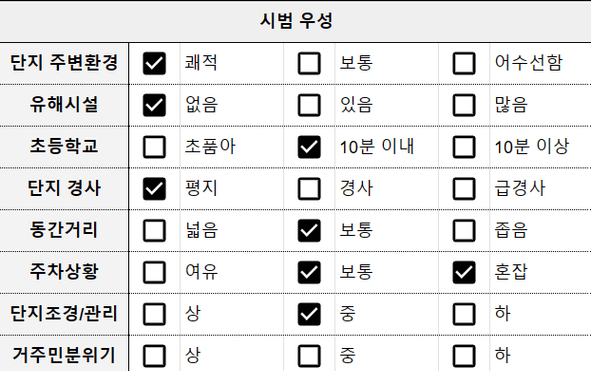Uncheck 없음 for 유해시설

[x=154, y=105]
